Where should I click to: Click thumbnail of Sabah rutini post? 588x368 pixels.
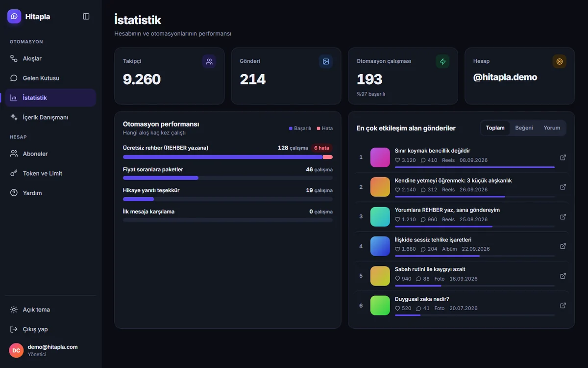380,276
